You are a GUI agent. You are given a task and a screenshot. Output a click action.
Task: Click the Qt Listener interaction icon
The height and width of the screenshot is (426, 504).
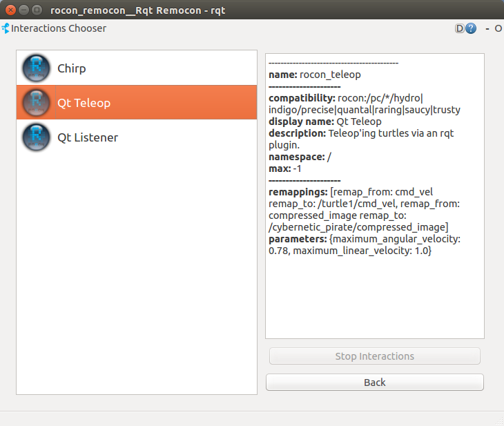(x=36, y=137)
